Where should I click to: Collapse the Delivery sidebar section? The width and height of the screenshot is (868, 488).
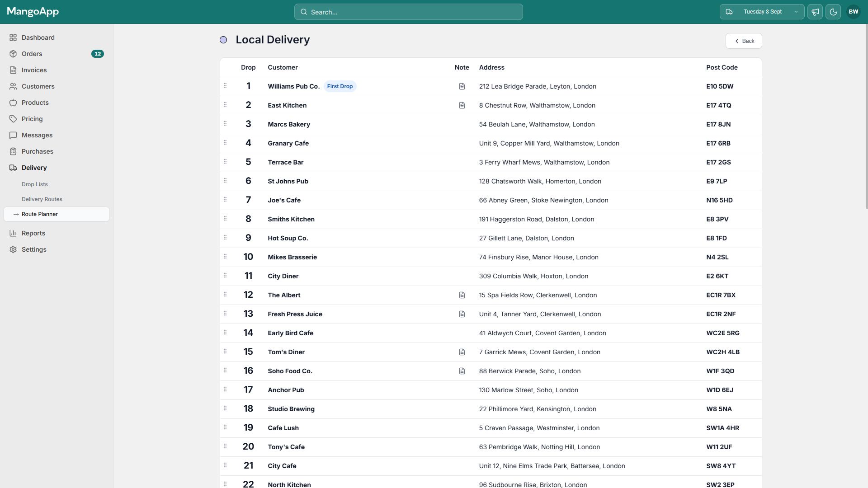click(x=57, y=168)
